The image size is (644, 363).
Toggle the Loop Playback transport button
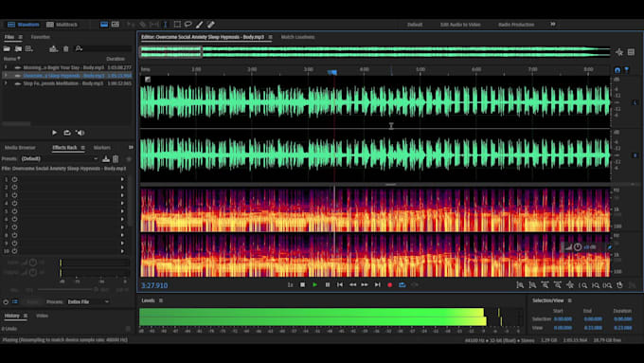402,285
